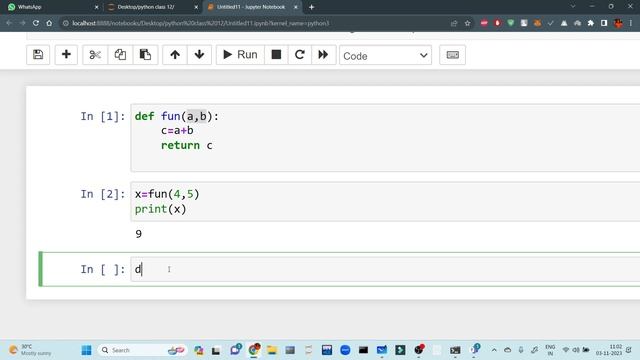Switch to the Desktop/python class 12 tab
This screenshot has height=360, width=640.
151,7
